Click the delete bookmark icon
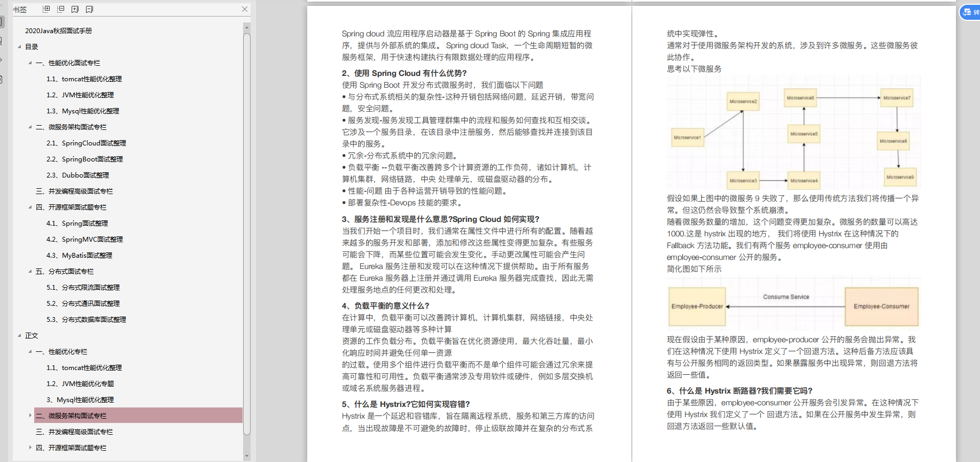 pos(89,9)
